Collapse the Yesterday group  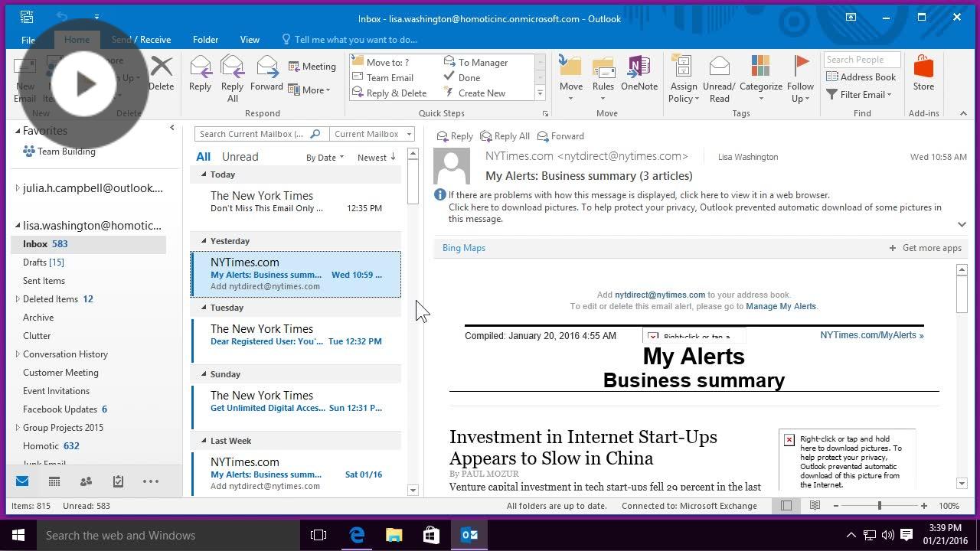click(x=204, y=241)
